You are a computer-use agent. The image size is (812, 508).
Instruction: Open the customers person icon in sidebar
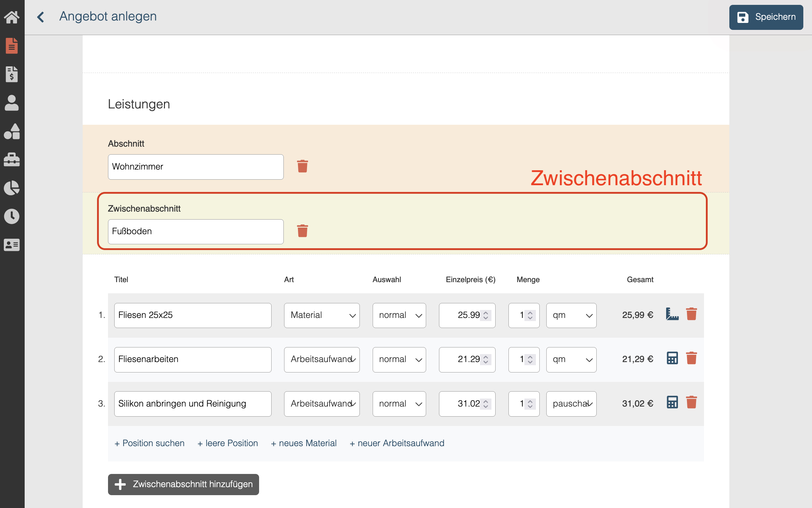[12, 103]
